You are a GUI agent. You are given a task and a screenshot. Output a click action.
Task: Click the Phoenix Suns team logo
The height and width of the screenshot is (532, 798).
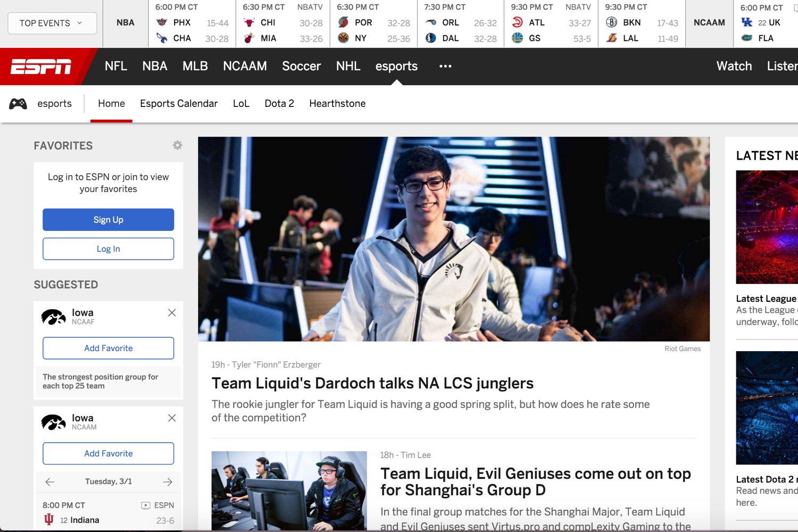pos(162,22)
